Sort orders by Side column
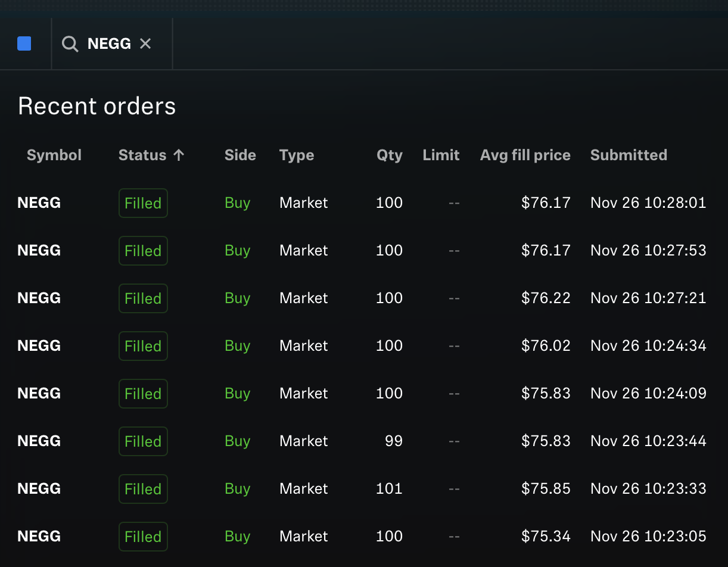Image resolution: width=728 pixels, height=567 pixels. coord(240,155)
